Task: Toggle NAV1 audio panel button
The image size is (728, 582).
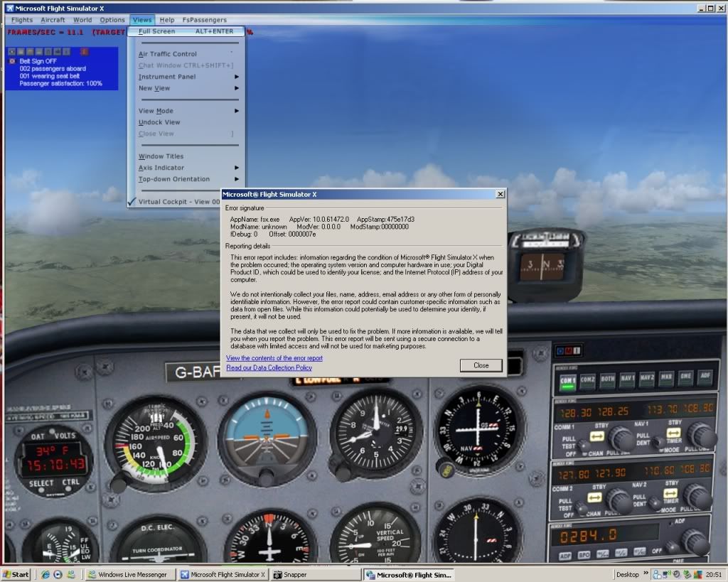Action: coord(627,379)
